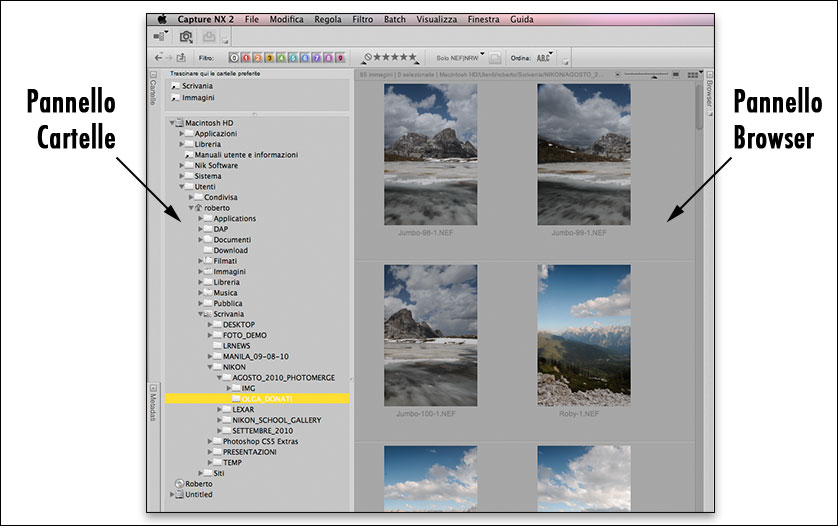838x526 pixels.
Task: Expand the Metadati panel via its plus icon
Action: coord(153,388)
